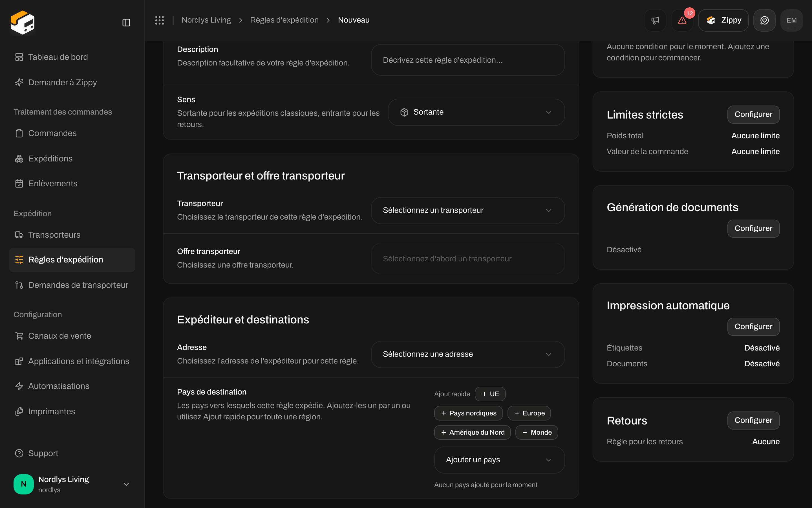This screenshot has height=508, width=812.
Task: Add the Monde quick region
Action: pos(537,432)
